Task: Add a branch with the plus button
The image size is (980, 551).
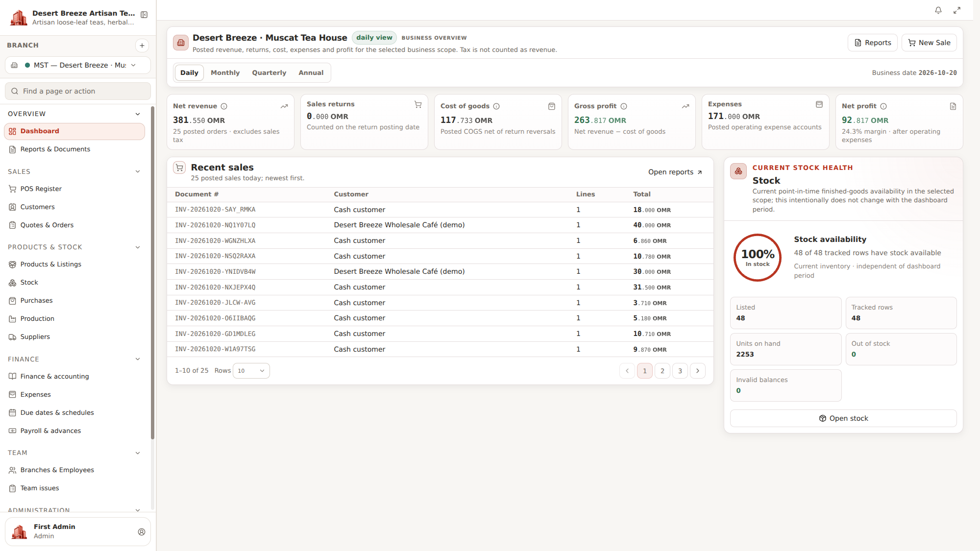Action: [x=142, y=46]
